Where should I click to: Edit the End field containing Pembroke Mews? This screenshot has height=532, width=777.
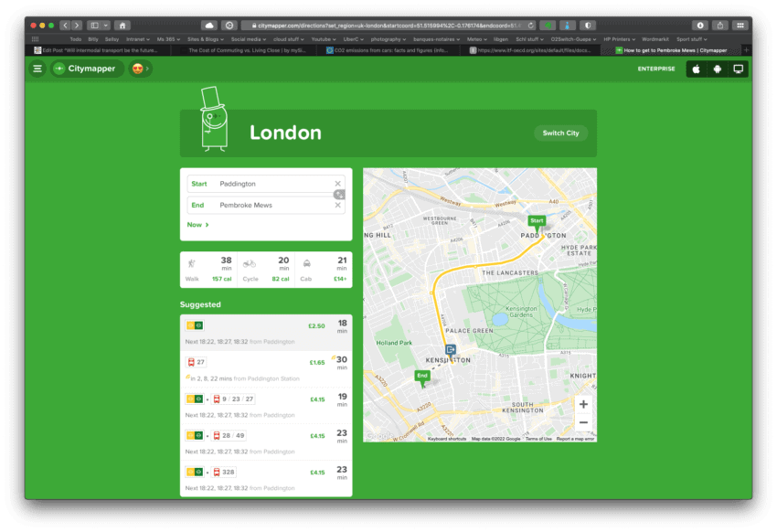point(266,205)
